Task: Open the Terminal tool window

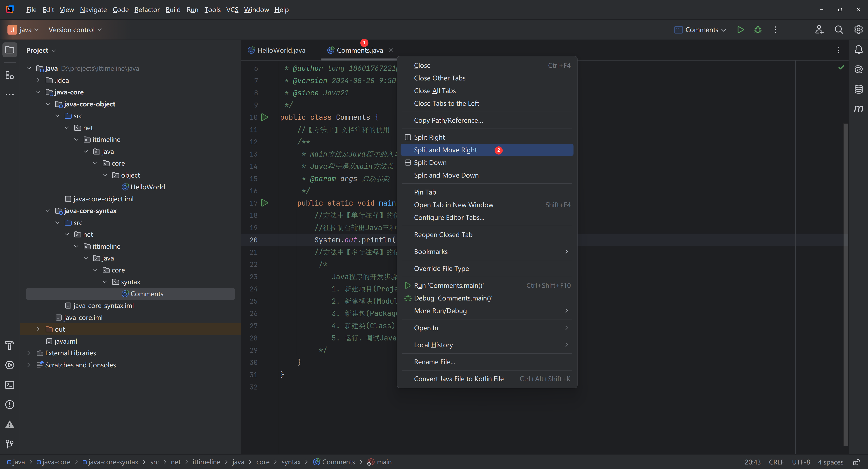Action: pyautogui.click(x=10, y=385)
